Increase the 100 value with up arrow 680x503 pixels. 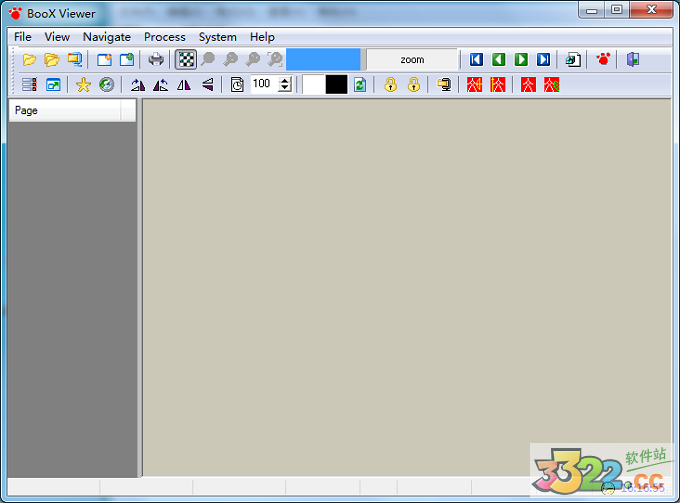coord(284,80)
